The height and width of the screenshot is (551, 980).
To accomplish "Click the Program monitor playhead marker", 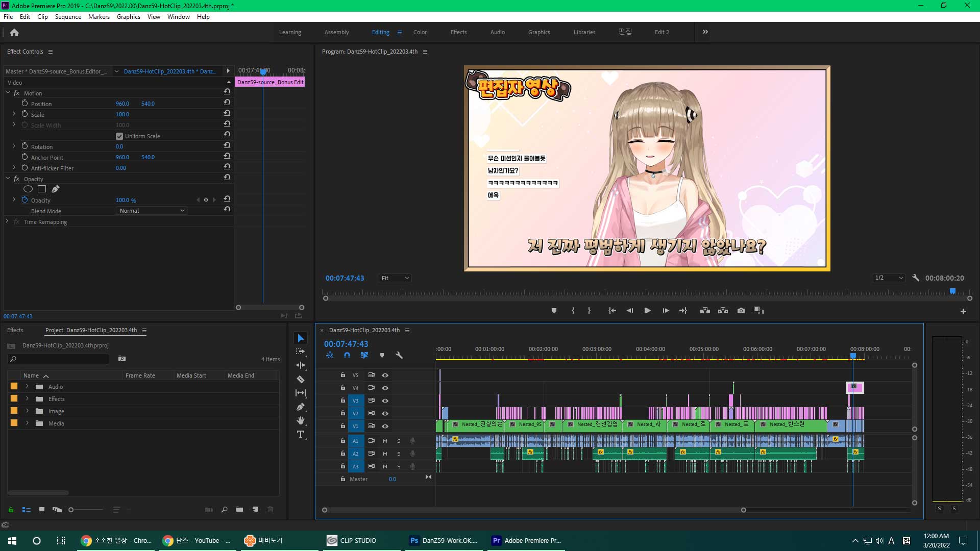I will click(x=952, y=291).
